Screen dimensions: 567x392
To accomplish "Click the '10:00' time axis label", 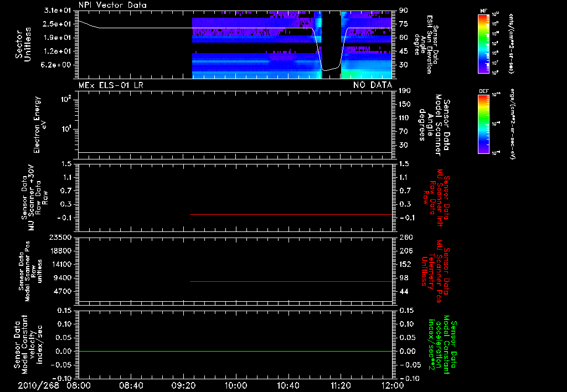I will coord(236,385).
